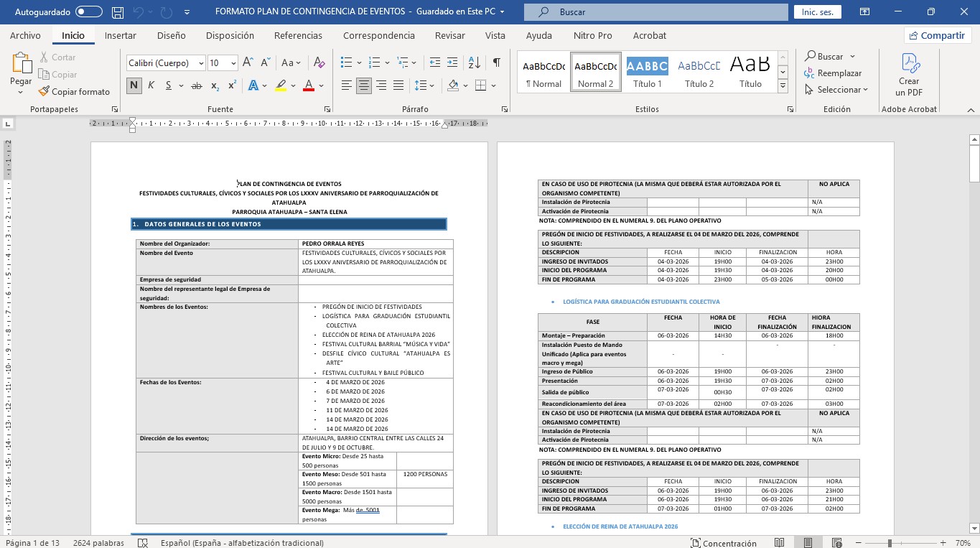Select the justify text alignment icon
Screen dimensions: 980x548
398,85
